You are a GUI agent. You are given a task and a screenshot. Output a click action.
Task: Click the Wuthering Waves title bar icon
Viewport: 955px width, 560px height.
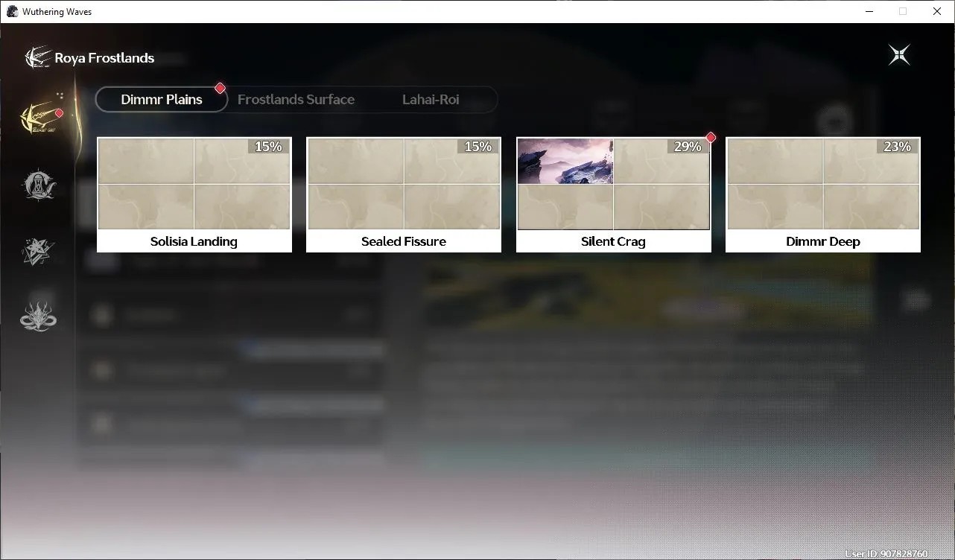[13, 11]
